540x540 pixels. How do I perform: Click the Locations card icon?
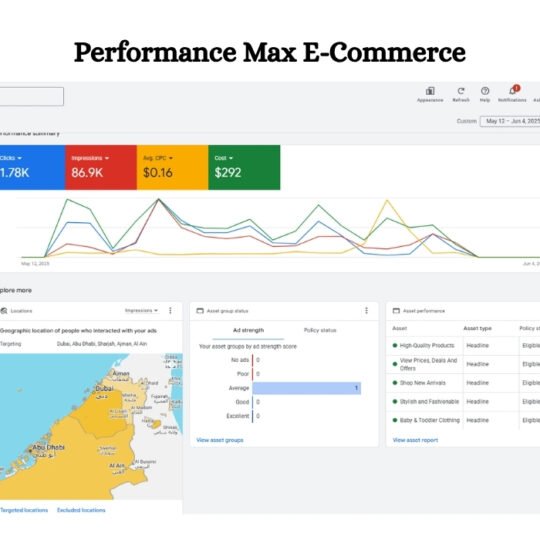[x=4, y=311]
